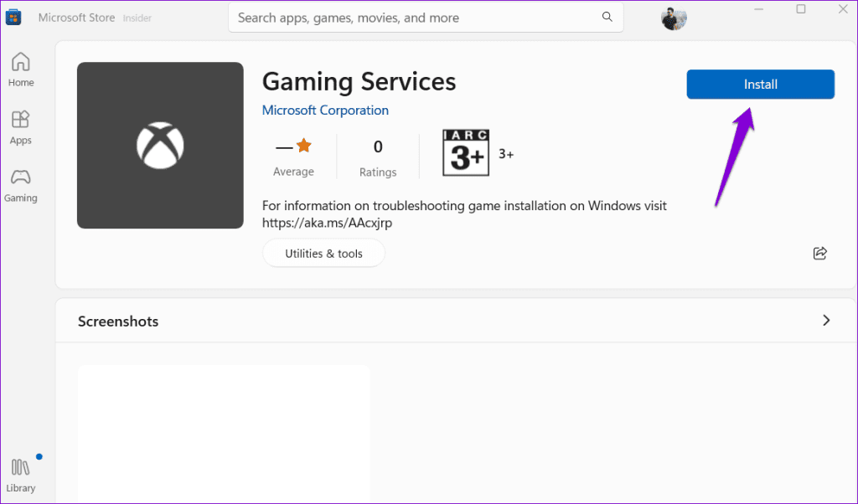
Task: Click the Gaming Services title
Action: click(359, 82)
